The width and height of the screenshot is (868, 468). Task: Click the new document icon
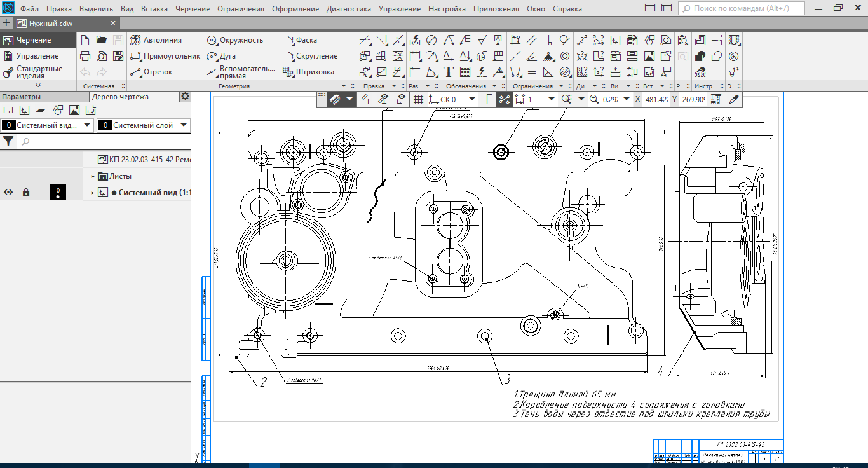[85, 39]
